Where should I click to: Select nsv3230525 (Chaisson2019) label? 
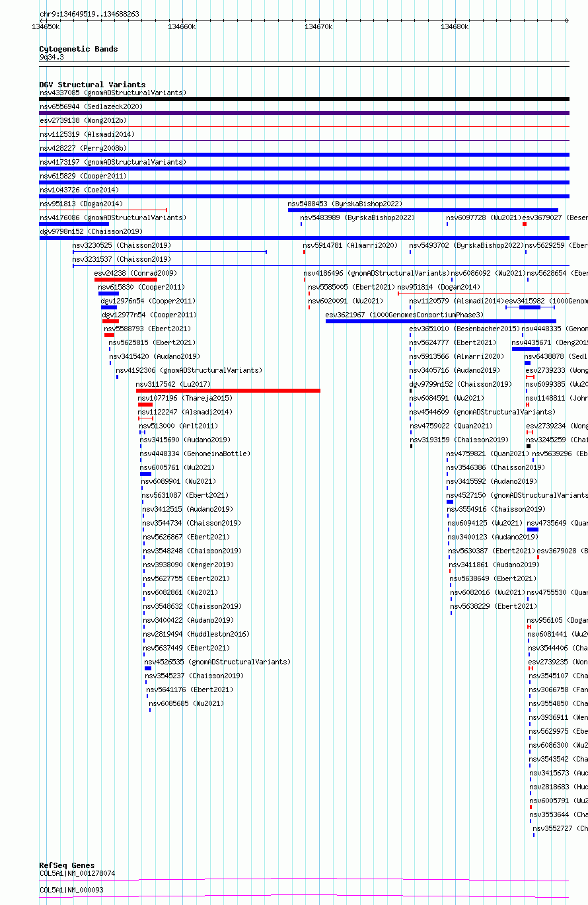tap(122, 245)
